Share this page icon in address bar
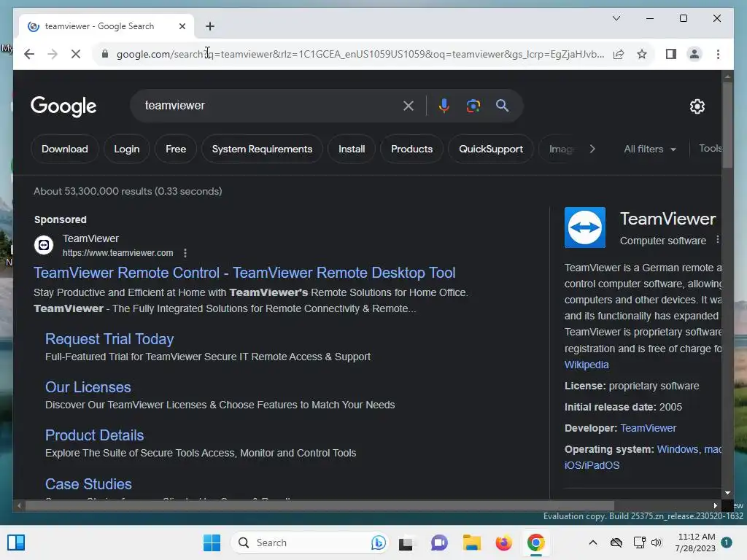The height and width of the screenshot is (560, 747). tap(619, 54)
